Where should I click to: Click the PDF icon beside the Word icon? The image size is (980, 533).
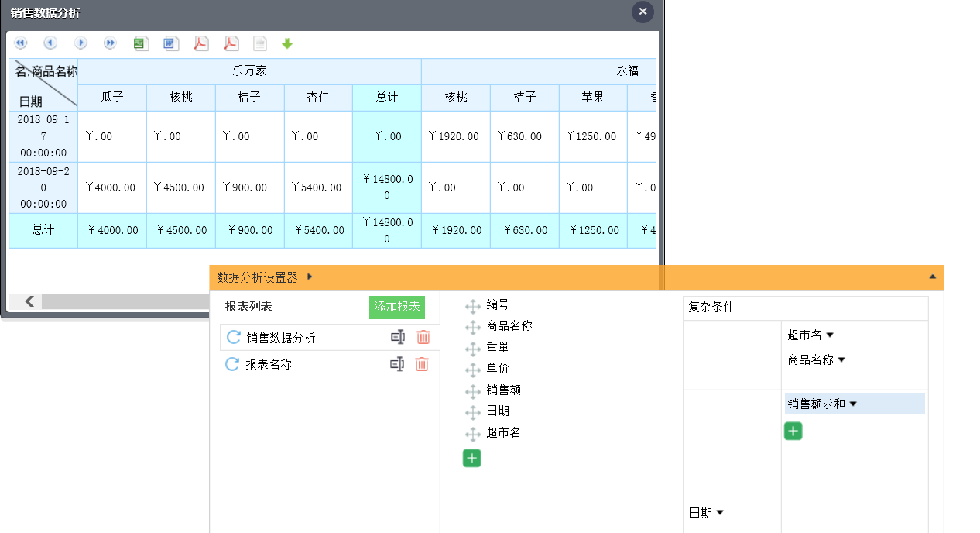[x=200, y=43]
